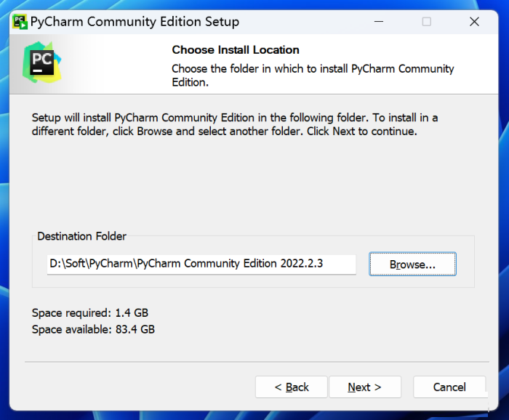Edit the Destination Folder path field
Image resolution: width=509 pixels, height=420 pixels.
pos(201,264)
